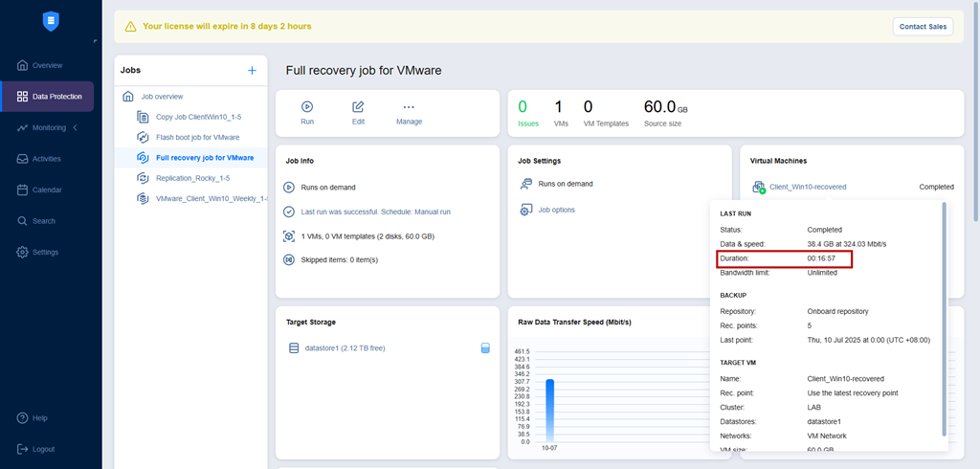
Task: Open Calendar in the sidebar
Action: tap(48, 190)
